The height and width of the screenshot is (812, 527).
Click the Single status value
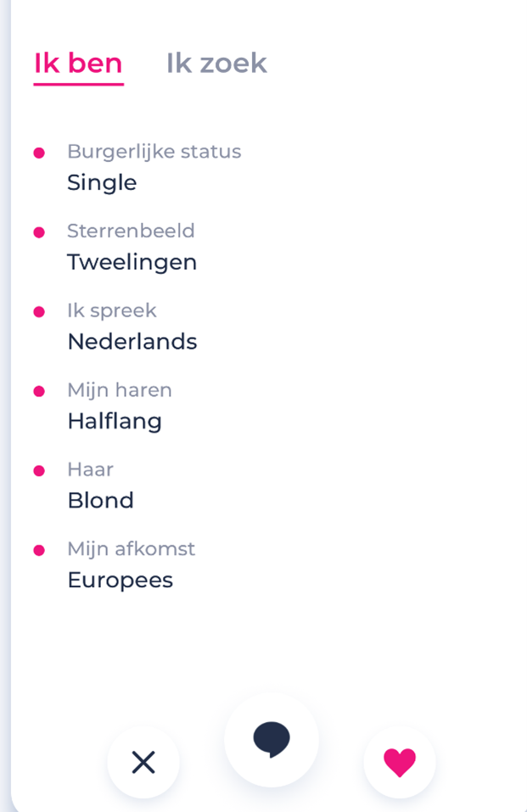tap(102, 183)
